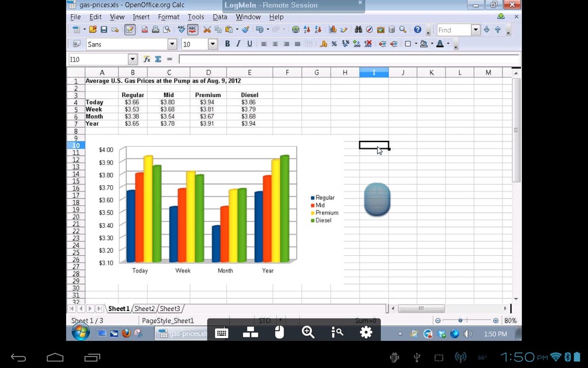Switch to the Sheet3 tab
Image resolution: width=588 pixels, height=368 pixels.
pyautogui.click(x=170, y=309)
